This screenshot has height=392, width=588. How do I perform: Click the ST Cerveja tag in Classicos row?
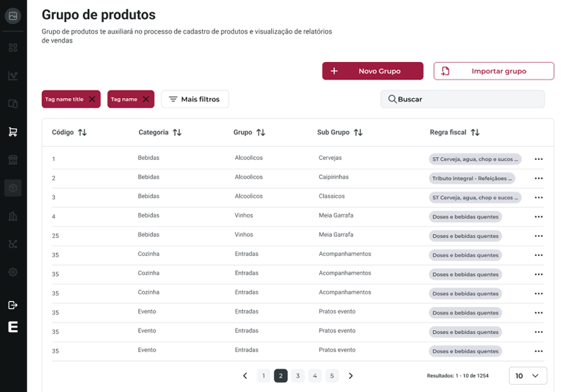[475, 197]
